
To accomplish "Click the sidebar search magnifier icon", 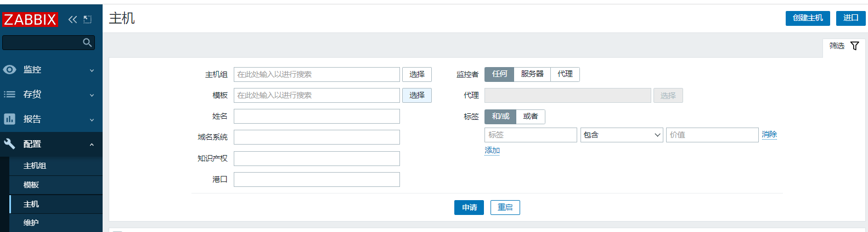I will [87, 42].
